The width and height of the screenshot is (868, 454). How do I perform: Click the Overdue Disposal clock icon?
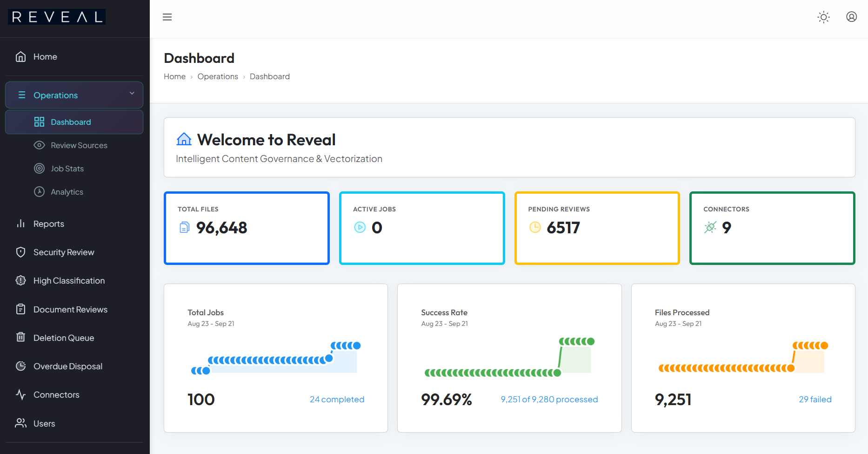pyautogui.click(x=20, y=366)
